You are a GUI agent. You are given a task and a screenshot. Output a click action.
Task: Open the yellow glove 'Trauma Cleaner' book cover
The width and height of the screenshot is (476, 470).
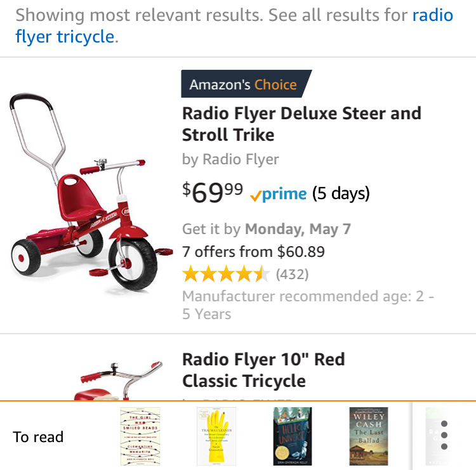(216, 436)
